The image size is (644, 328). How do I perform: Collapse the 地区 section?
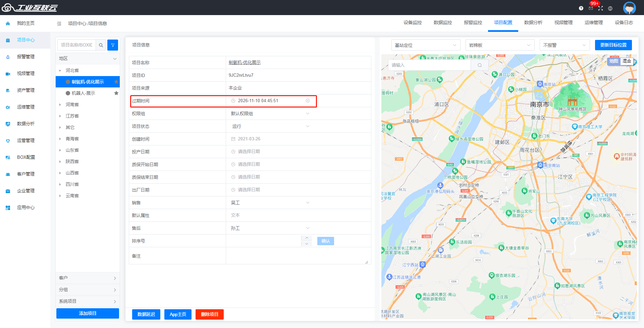88,59
